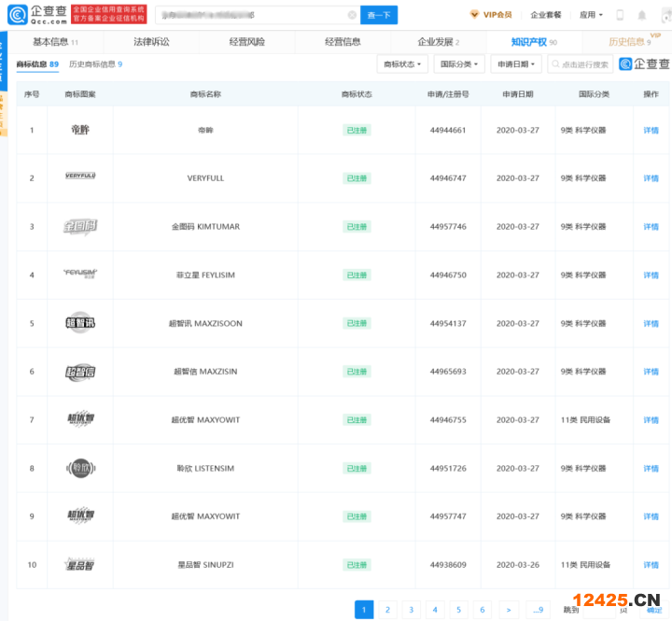The image size is (672, 621).
Task: Open 详情 for trademark 44944661
Action: point(651,131)
